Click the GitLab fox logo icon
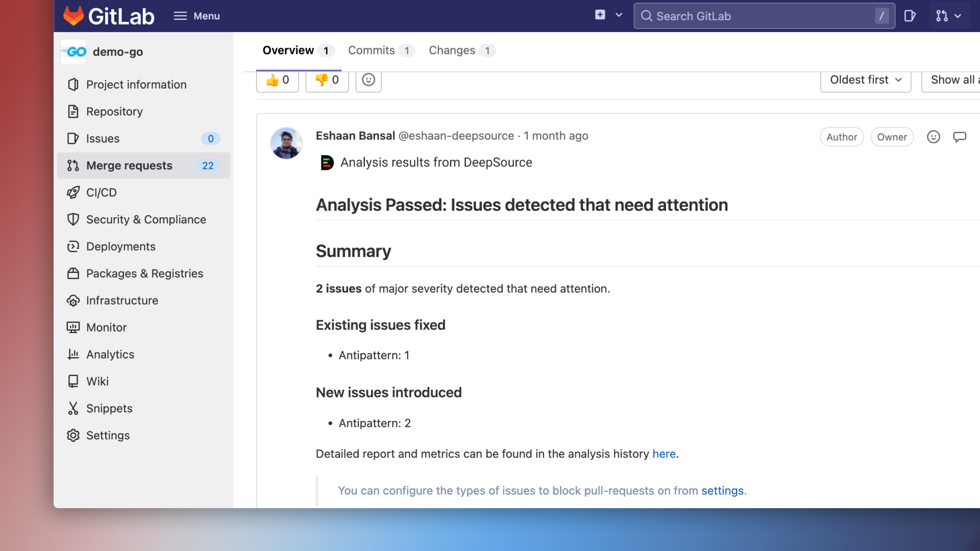This screenshot has height=551, width=980. 75,15
